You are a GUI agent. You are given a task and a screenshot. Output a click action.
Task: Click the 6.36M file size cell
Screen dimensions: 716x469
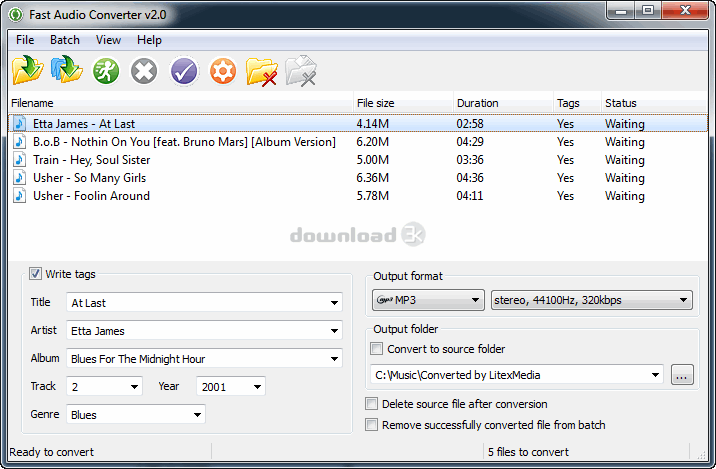point(373,178)
